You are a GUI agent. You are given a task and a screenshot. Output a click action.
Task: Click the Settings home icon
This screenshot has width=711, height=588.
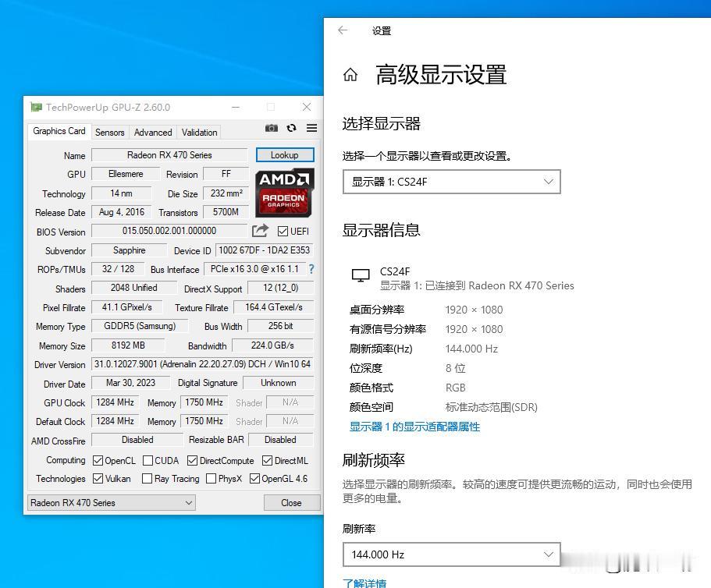(x=350, y=74)
